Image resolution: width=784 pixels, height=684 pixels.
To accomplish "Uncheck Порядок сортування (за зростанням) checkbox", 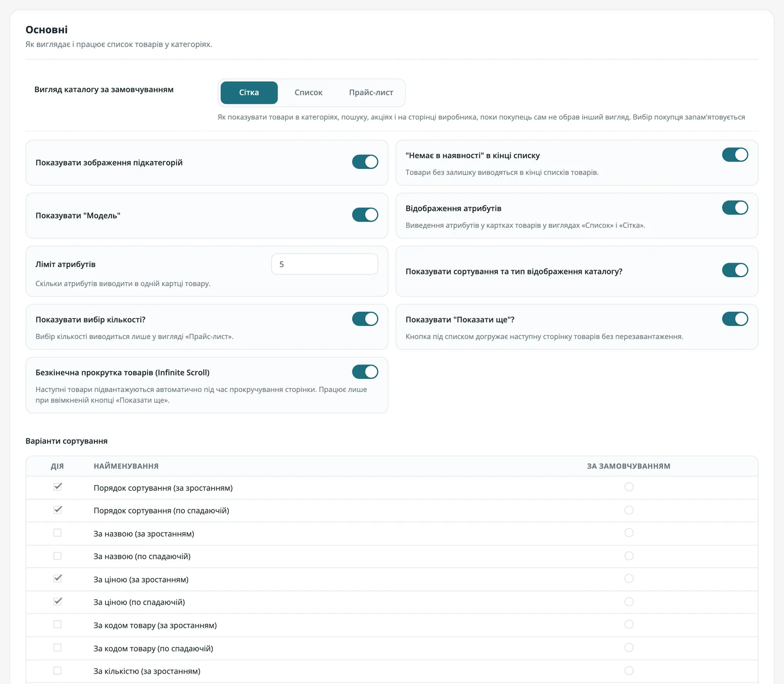I will 57,487.
